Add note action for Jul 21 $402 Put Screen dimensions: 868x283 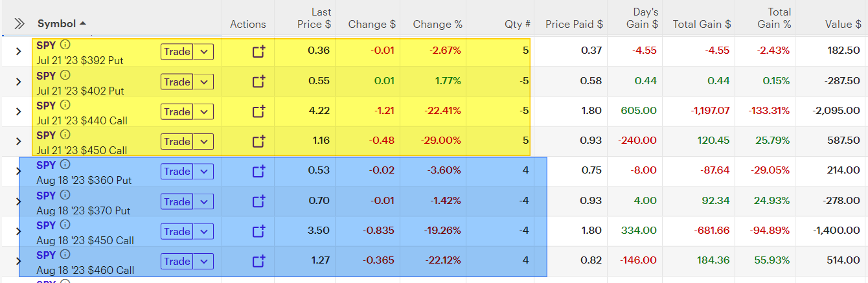pos(258,82)
